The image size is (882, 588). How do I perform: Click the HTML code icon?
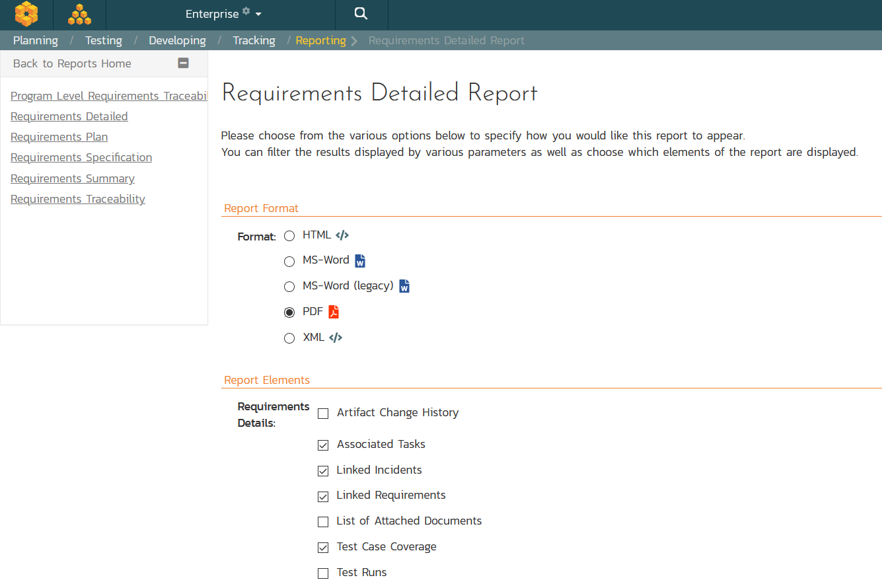[x=342, y=235]
